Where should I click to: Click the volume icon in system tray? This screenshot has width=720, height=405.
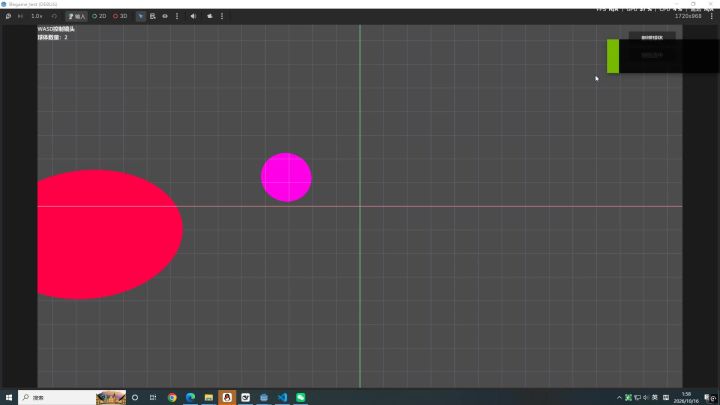(x=646, y=398)
